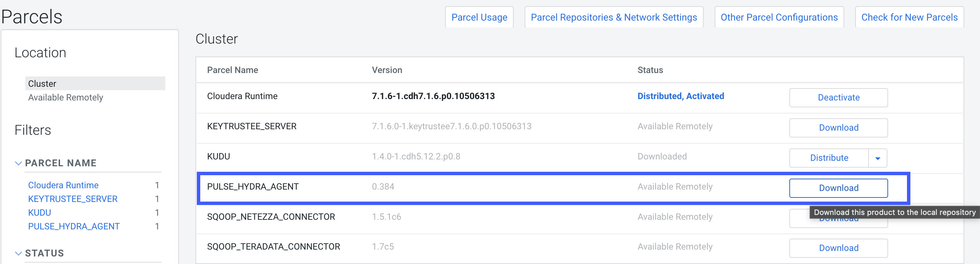Download the SQOOP_TERADATA_CONNECTOR parcel
This screenshot has width=980, height=264.
[838, 248]
